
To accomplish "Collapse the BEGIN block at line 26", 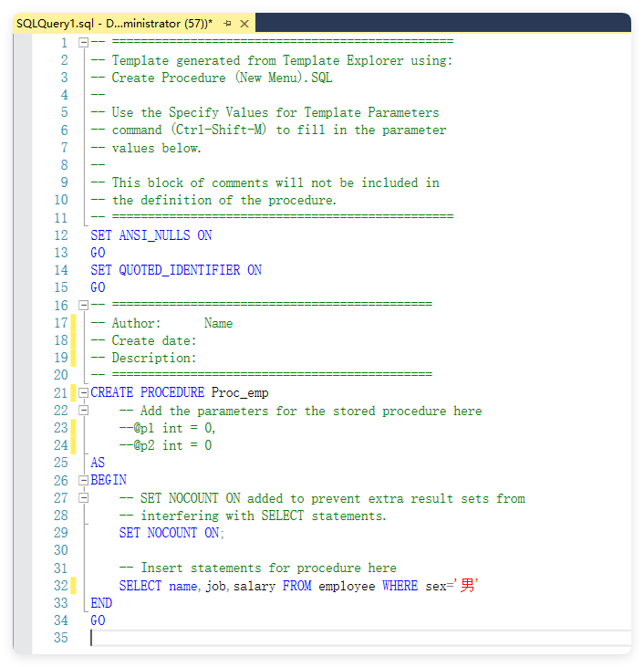I will click(x=83, y=480).
